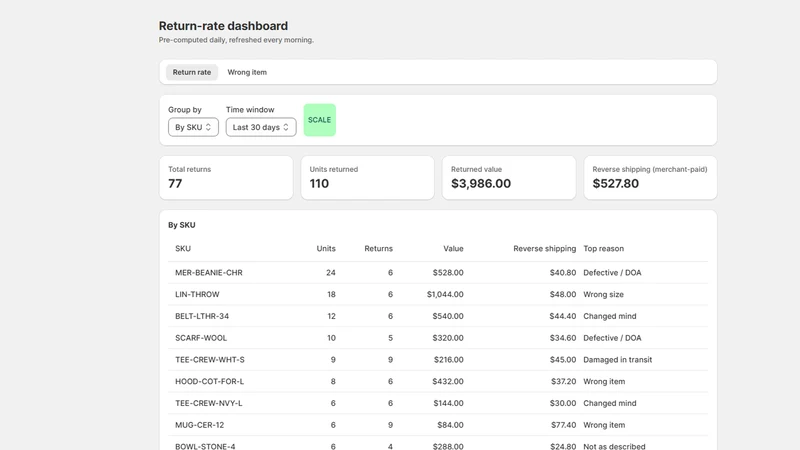Screen dimensions: 800x450
Task: Switch to the Return rate tab
Action: 191,72
